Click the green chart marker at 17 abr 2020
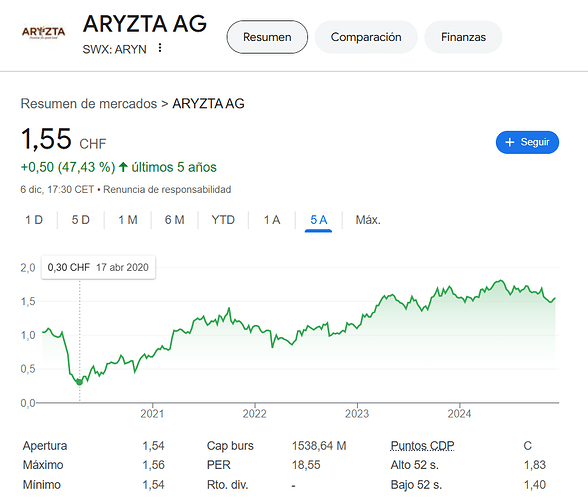Screen dimensions: 588x500 [x=79, y=382]
